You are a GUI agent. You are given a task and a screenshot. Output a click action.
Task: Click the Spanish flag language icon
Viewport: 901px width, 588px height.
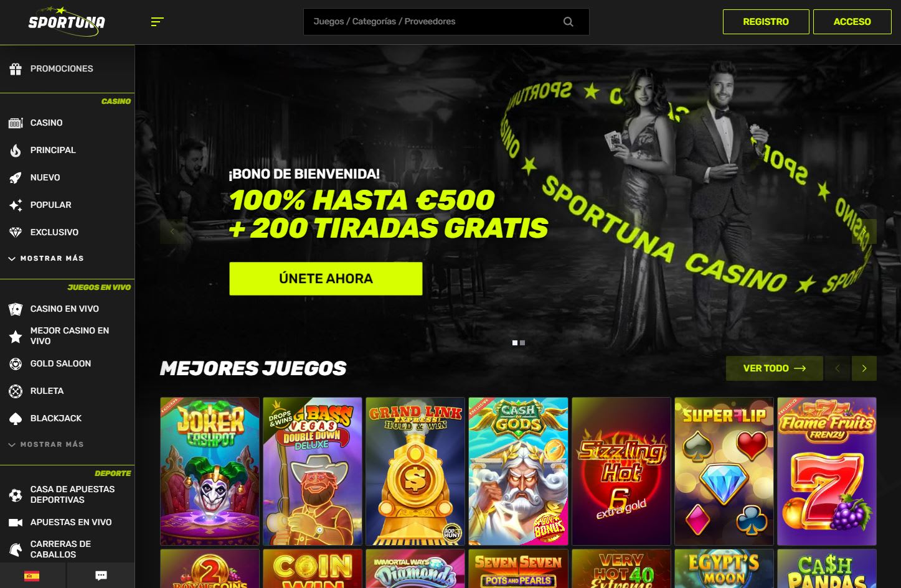(x=32, y=576)
